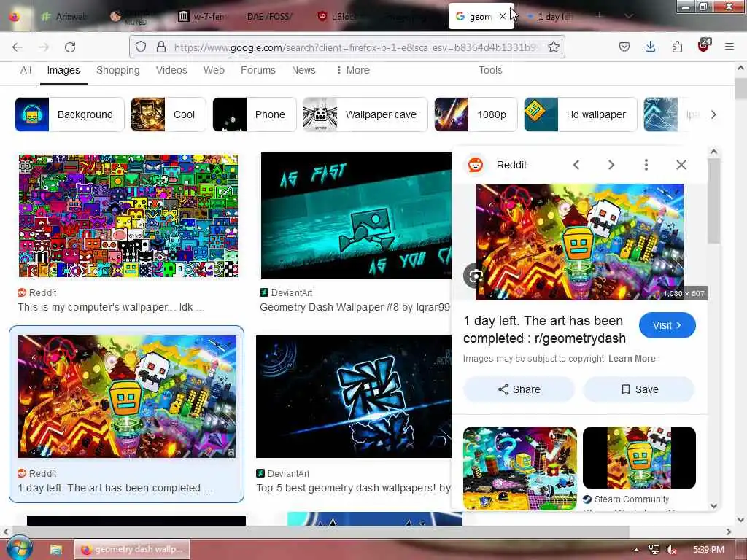Switch to the Videos results tab

[x=171, y=70]
